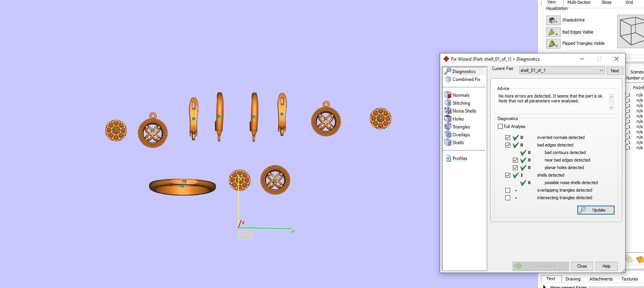Image resolution: width=644 pixels, height=288 pixels.
Task: Click the Bad Edges Visible icon
Action: (x=553, y=32)
